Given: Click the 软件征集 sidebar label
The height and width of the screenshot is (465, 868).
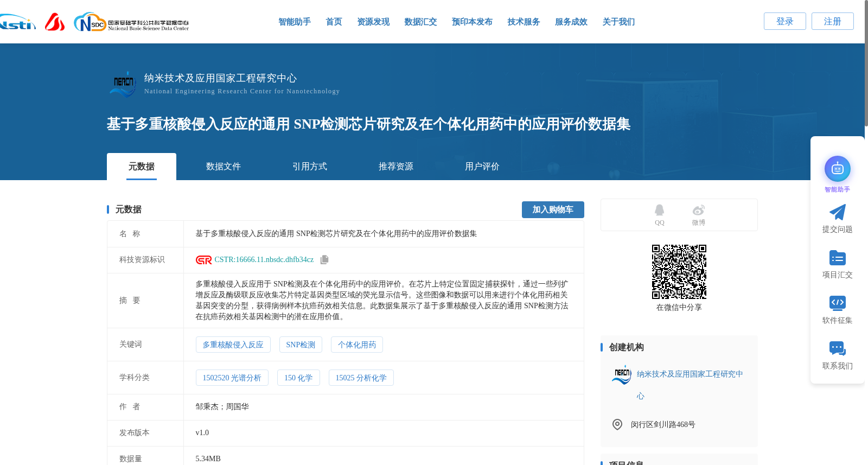Looking at the screenshot, I should (838, 321).
